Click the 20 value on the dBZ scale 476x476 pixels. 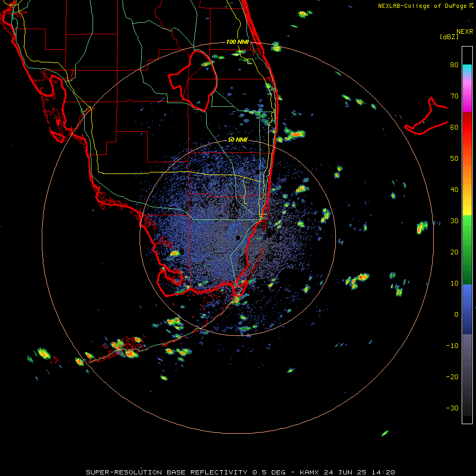tap(454, 252)
